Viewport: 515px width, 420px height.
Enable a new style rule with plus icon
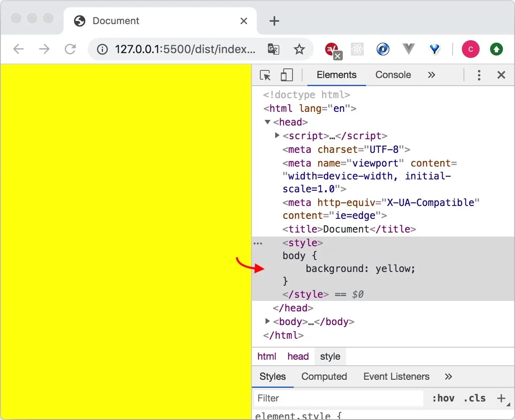pos(501,398)
